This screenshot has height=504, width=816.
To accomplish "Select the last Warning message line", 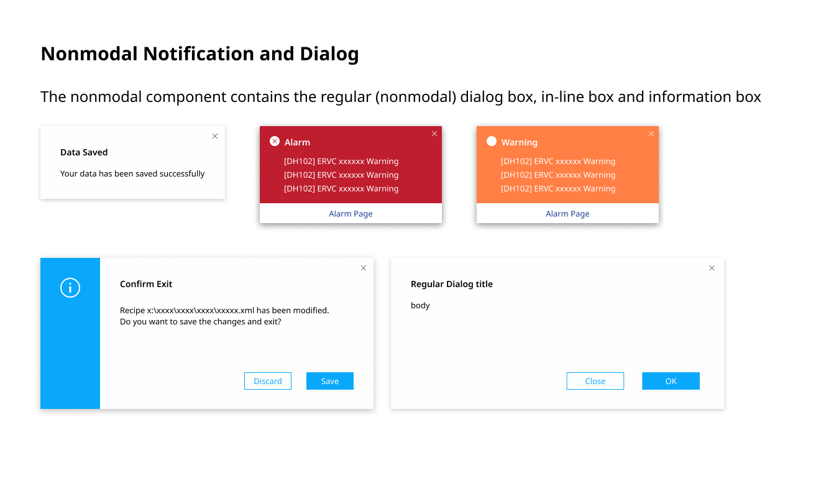I will pyautogui.click(x=558, y=189).
